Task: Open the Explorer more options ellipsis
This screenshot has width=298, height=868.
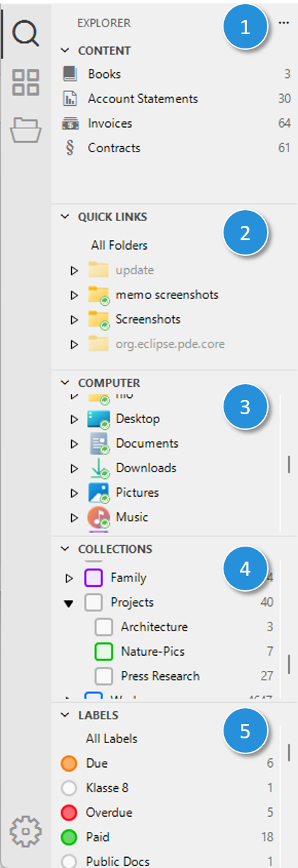Action: coord(284,23)
